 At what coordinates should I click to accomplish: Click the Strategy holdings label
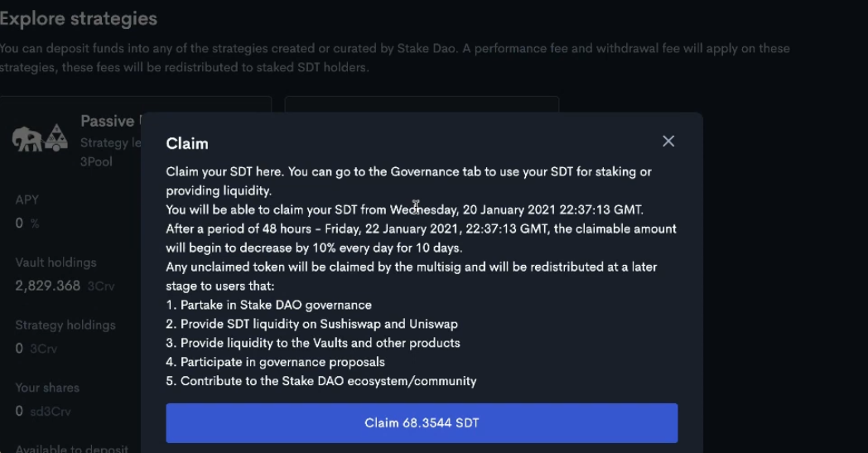tap(65, 325)
